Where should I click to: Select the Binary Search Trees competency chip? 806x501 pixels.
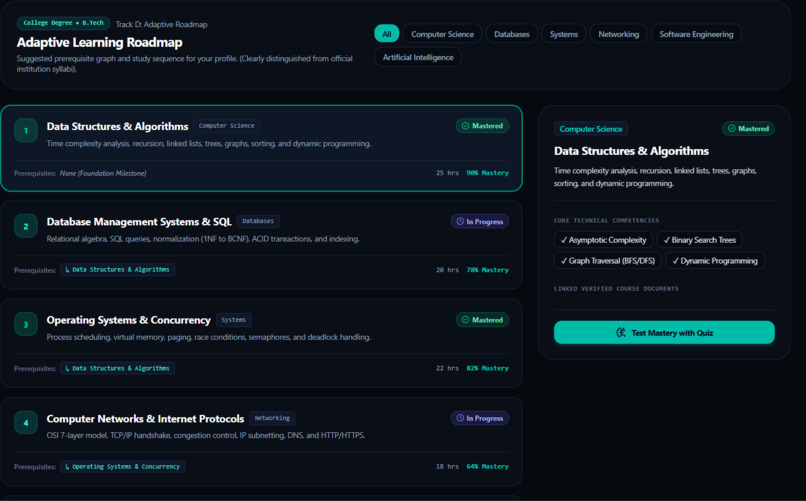tap(700, 240)
